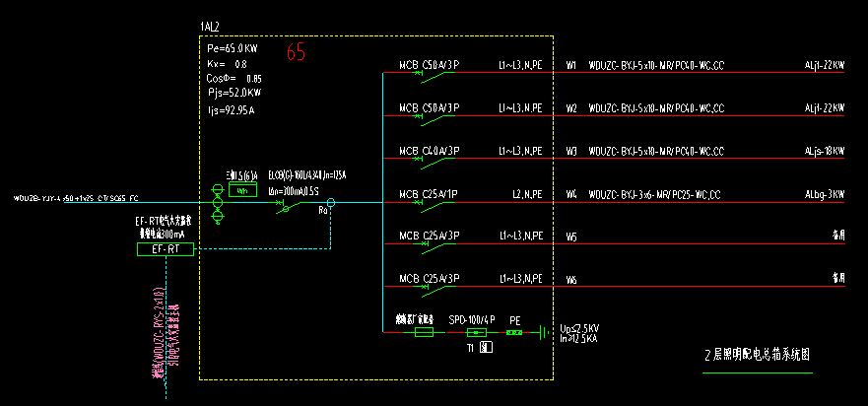Click the current transformer symbol stack
The height and width of the screenshot is (406, 868).
(218, 204)
